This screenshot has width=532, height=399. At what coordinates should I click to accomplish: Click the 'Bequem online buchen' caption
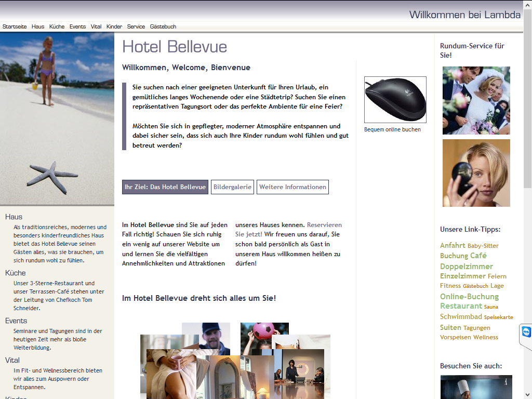pyautogui.click(x=392, y=129)
